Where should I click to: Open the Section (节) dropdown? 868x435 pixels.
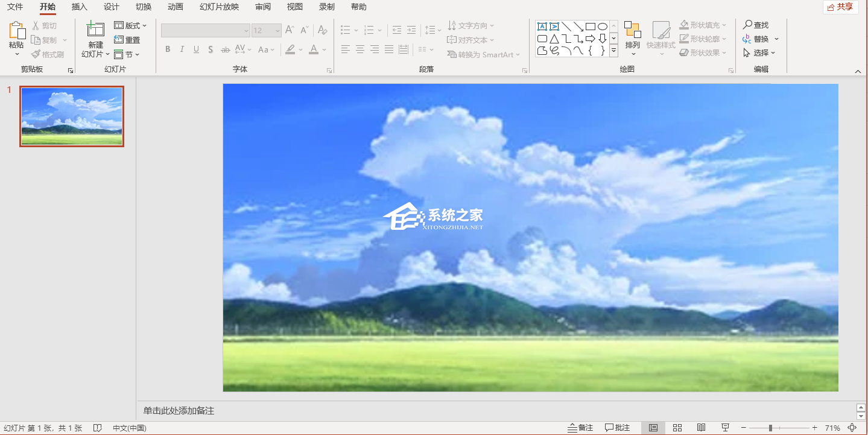(x=127, y=54)
